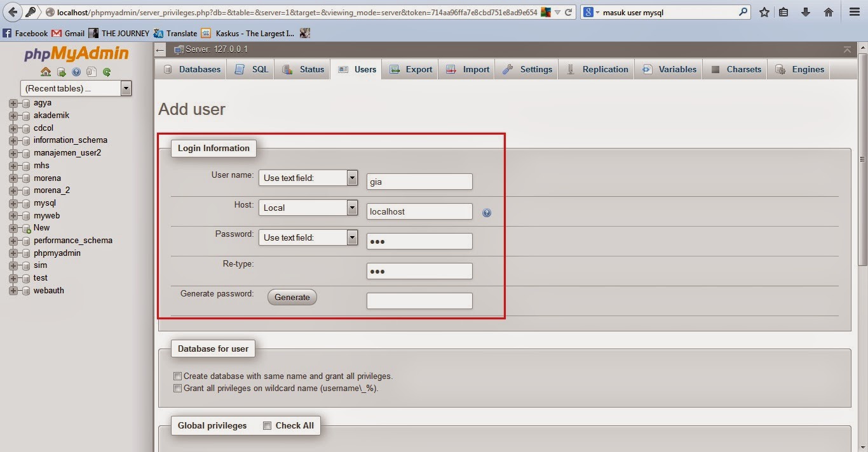Switch to the Databases tab

[192, 70]
